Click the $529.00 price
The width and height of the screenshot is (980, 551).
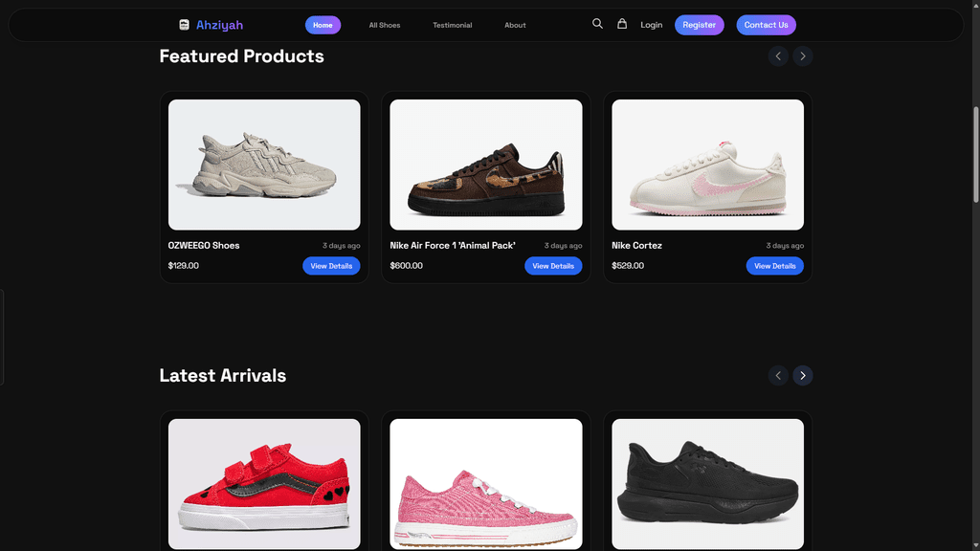coord(628,266)
